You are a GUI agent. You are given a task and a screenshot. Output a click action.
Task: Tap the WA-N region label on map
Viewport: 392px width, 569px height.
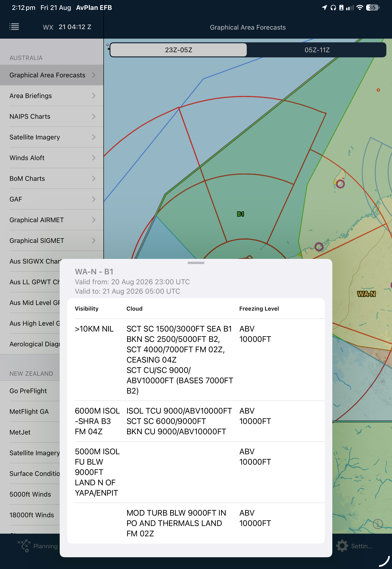tap(366, 294)
